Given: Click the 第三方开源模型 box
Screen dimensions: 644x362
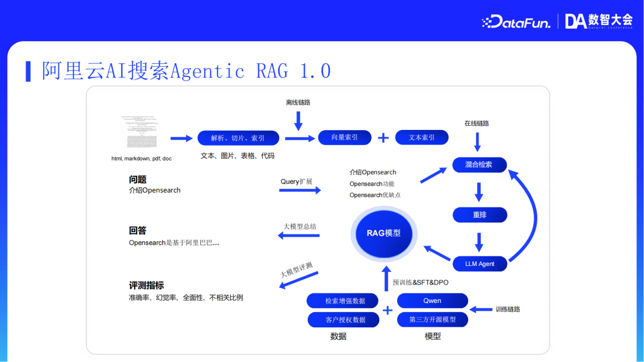Looking at the screenshot, I should click(432, 320).
